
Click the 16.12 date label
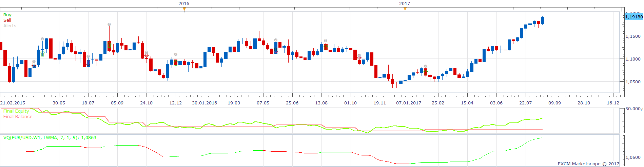pyautogui.click(x=613, y=103)
